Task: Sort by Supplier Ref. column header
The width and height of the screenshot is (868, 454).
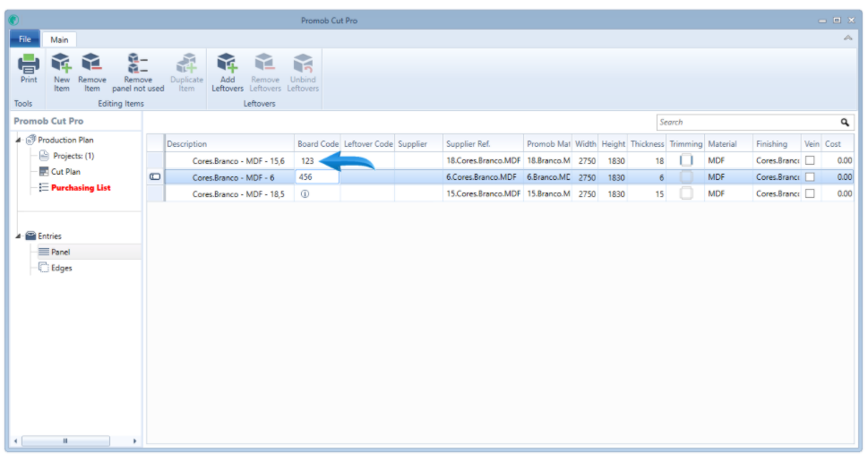Action: pyautogui.click(x=483, y=144)
